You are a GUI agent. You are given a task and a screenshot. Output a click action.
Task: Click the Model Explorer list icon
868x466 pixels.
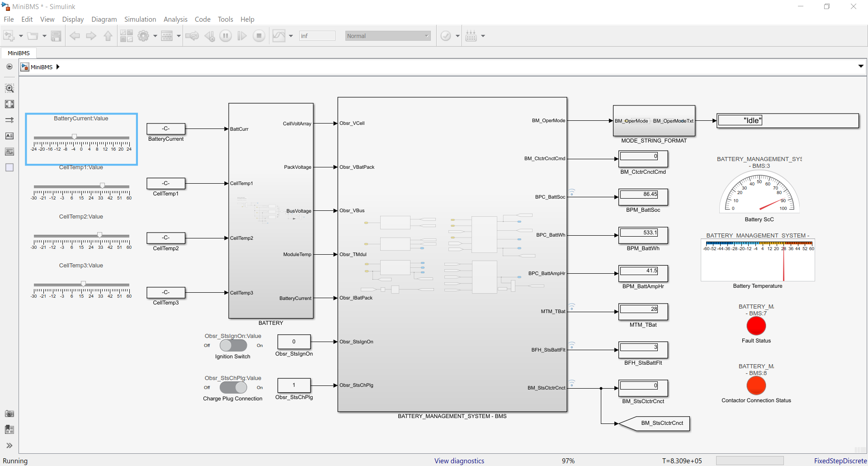tap(167, 36)
